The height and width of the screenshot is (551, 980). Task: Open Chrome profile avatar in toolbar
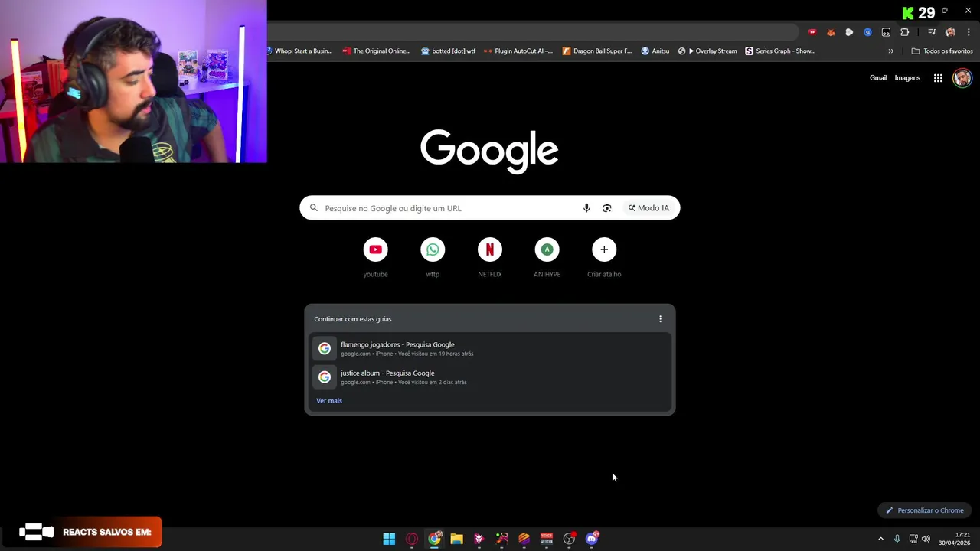950,32
